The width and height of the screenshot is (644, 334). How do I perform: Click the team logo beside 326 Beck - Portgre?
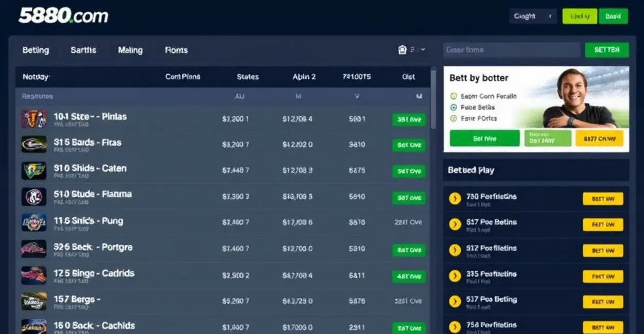34,249
